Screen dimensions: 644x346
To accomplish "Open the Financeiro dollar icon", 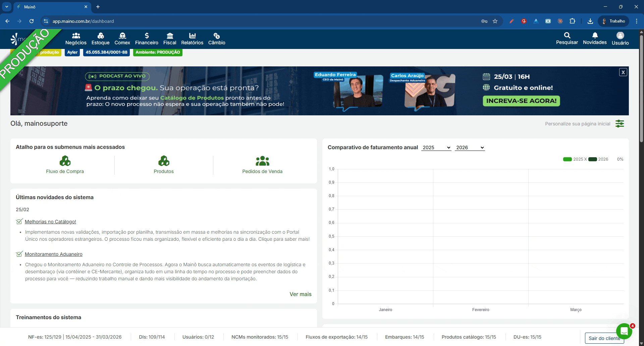I will pos(147,36).
